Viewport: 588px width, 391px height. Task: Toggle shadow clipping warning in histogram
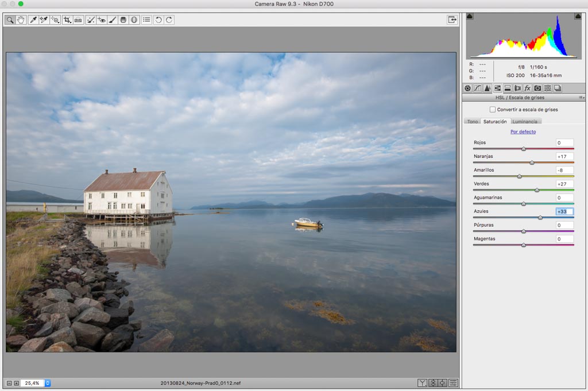click(470, 17)
